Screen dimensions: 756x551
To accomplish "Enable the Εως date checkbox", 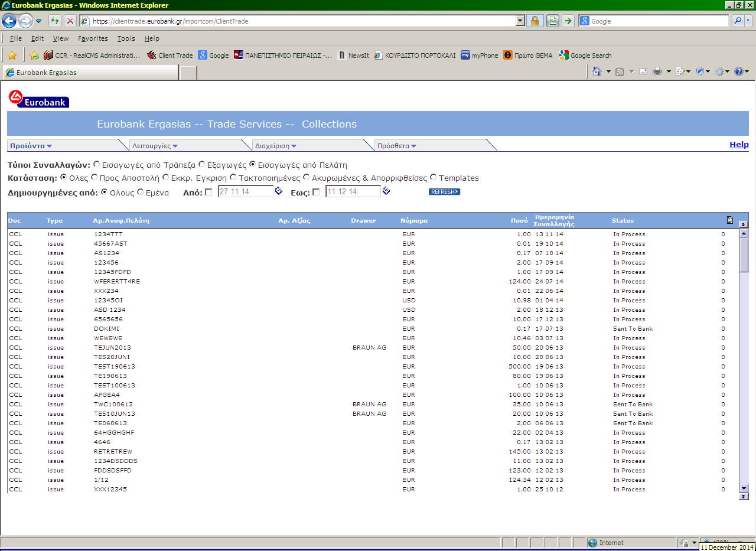I will pyautogui.click(x=316, y=192).
